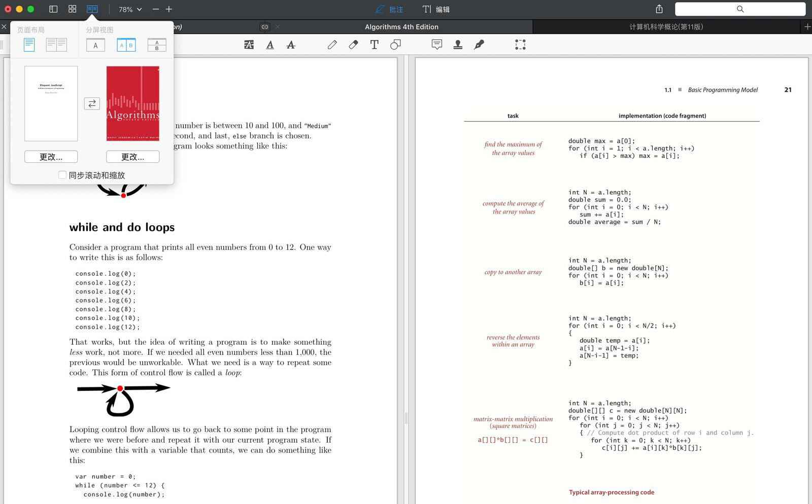Open the signature pen tool

[479, 45]
